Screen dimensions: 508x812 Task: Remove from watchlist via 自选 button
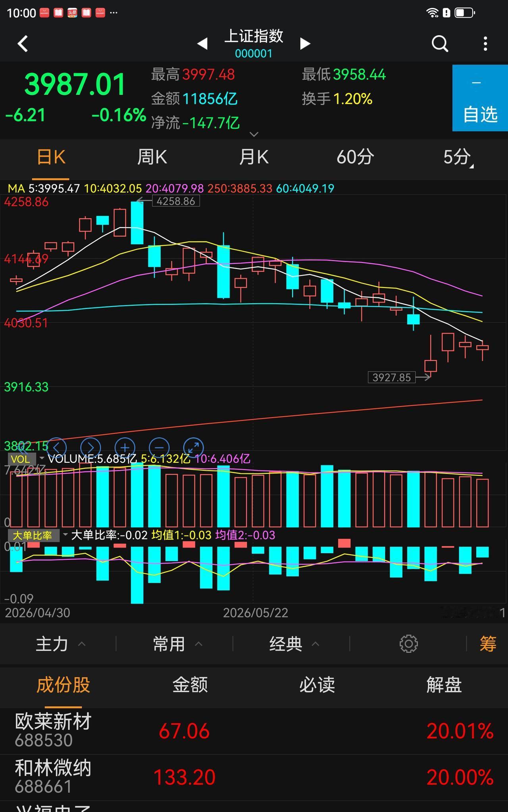click(480, 98)
